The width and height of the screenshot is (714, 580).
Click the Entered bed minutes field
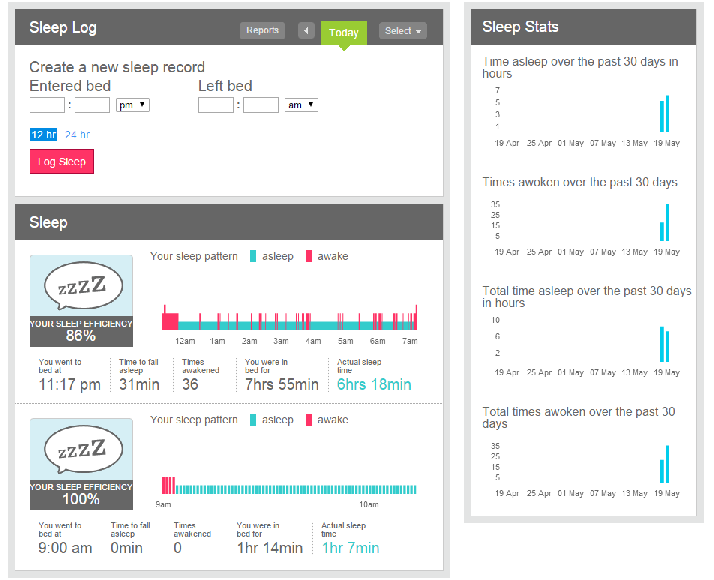click(92, 105)
